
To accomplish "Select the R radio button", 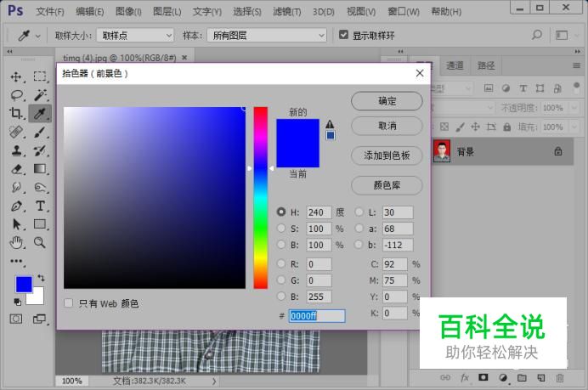I will 281,264.
